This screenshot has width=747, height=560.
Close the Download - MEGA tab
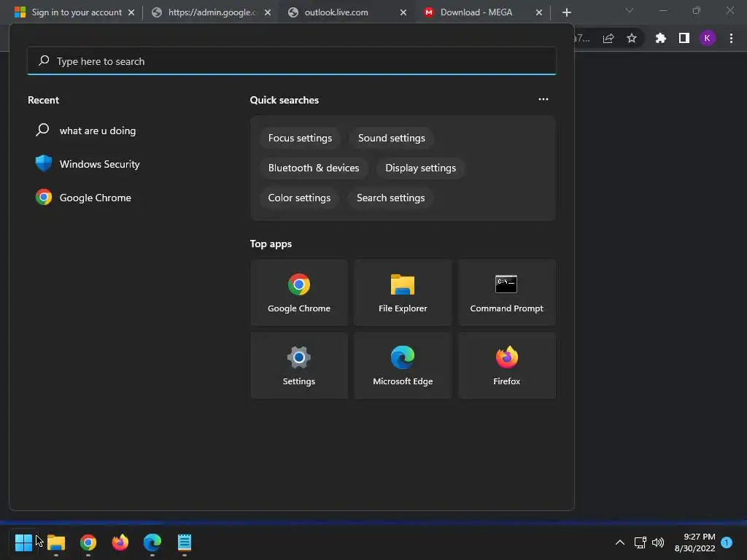point(539,12)
